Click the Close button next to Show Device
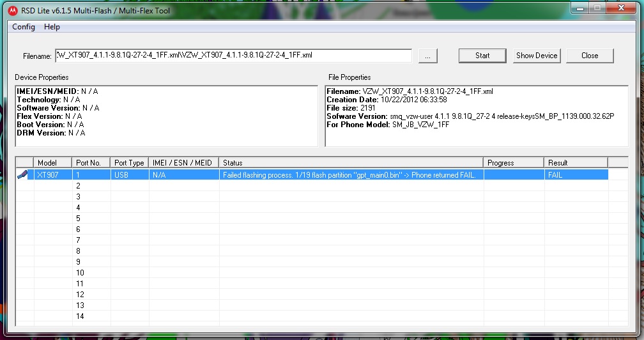Image resolution: width=644 pixels, height=340 pixels. [590, 56]
